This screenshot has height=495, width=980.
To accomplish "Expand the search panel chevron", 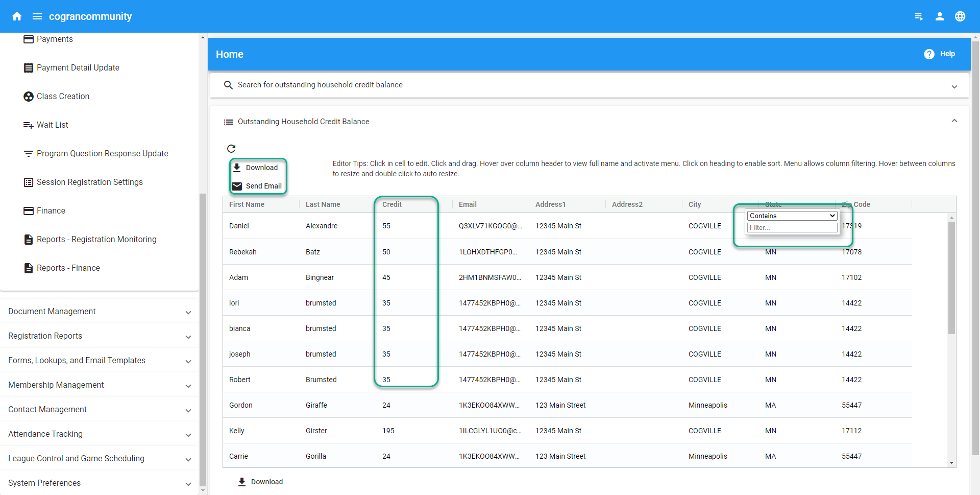I will point(954,87).
